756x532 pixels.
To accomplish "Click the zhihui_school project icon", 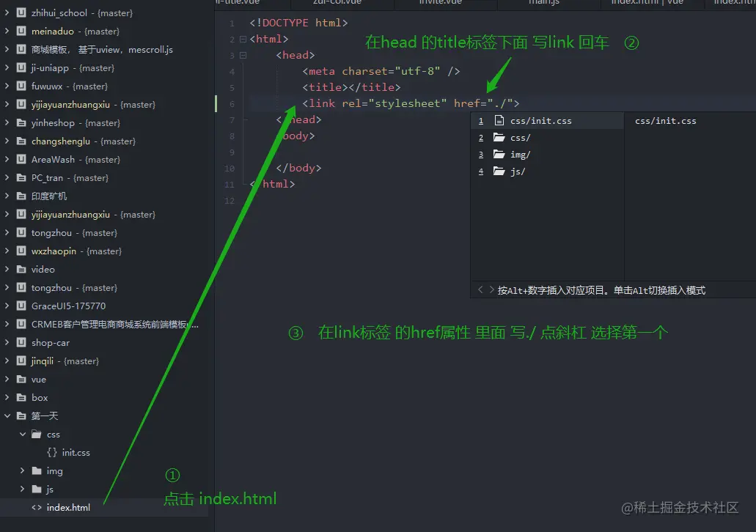I will coord(21,12).
